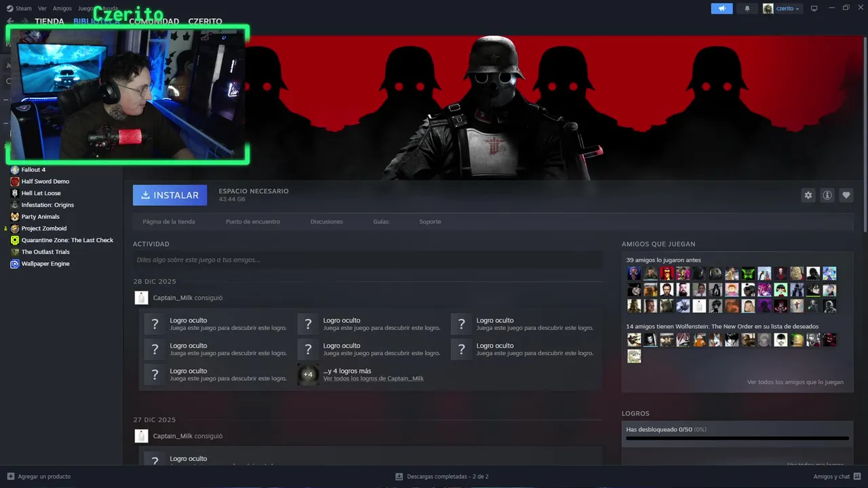Open the Ver menu

[42, 9]
